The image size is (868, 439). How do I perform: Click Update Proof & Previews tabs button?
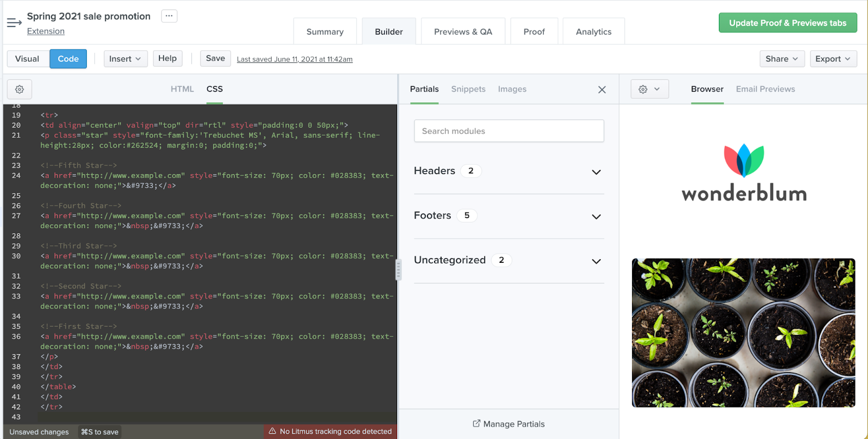pyautogui.click(x=788, y=23)
